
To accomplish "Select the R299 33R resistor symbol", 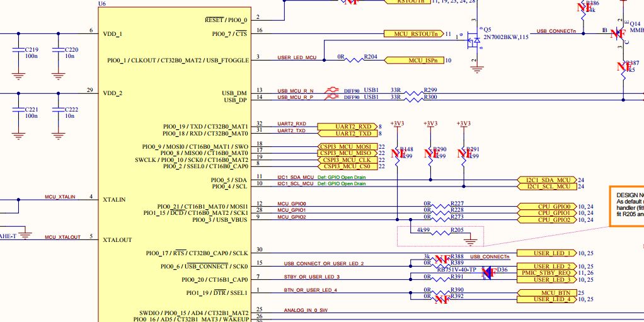I will (x=413, y=91).
